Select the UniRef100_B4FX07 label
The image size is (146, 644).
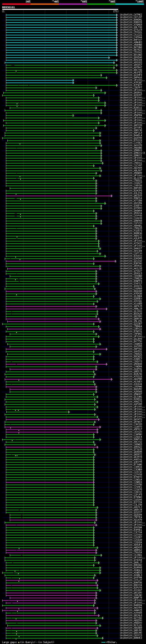coord(131,40)
